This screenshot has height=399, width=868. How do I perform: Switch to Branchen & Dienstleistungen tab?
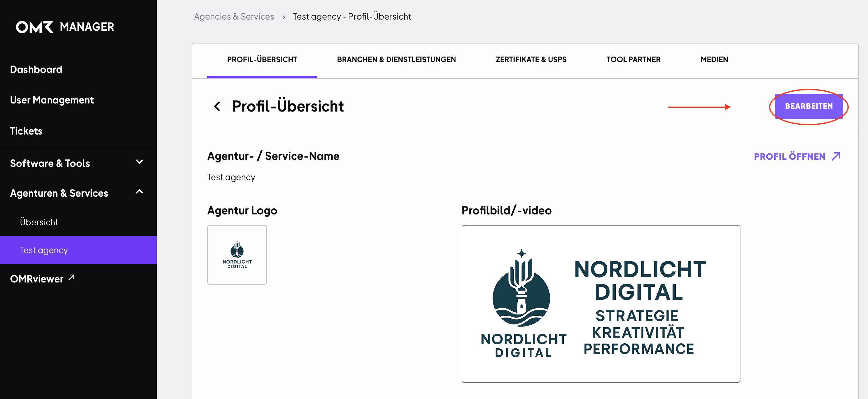(396, 60)
